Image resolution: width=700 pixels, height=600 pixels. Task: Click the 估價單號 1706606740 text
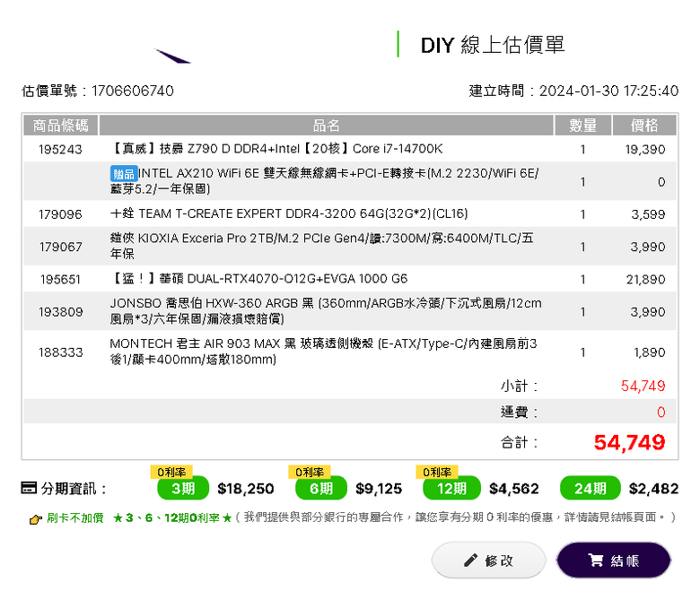click(x=97, y=91)
